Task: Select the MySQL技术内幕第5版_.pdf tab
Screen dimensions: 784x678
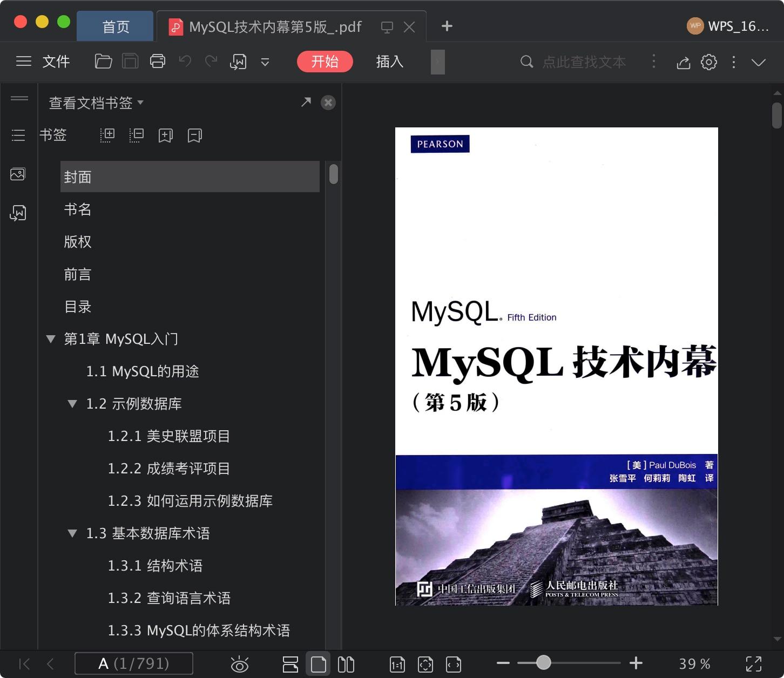Action: tap(275, 27)
